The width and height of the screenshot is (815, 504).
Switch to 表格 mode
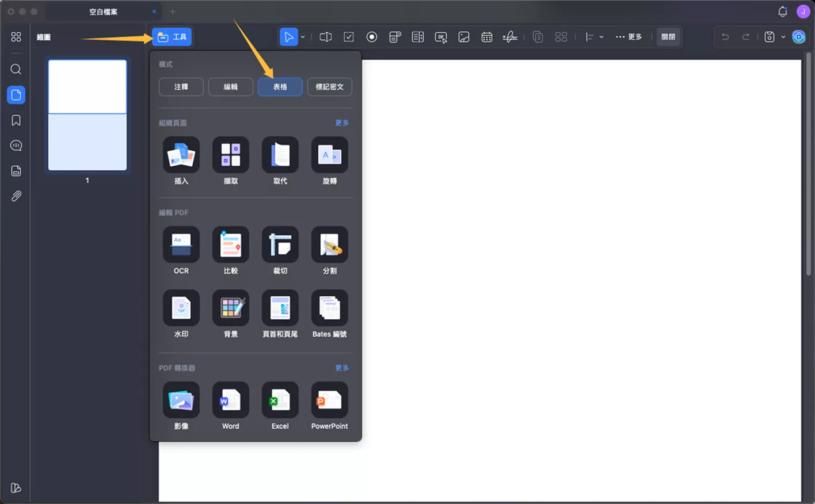(280, 87)
